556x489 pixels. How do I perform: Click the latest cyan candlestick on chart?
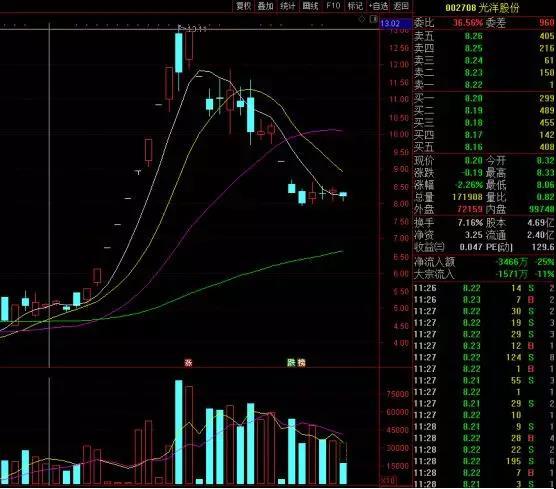pos(343,194)
